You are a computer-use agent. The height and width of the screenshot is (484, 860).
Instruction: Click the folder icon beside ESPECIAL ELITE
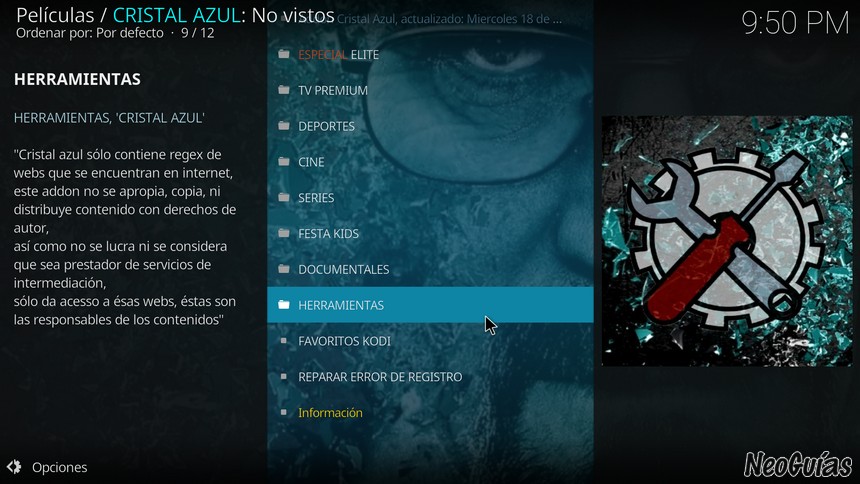point(284,54)
